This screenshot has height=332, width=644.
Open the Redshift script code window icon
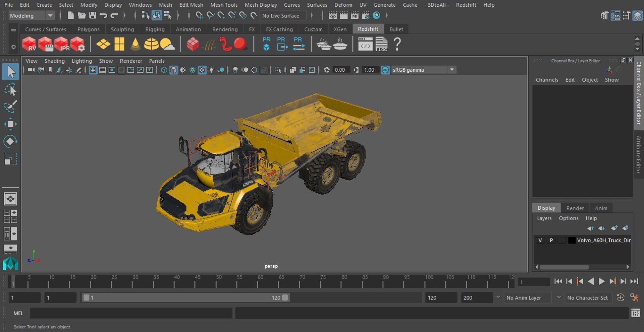coord(365,44)
